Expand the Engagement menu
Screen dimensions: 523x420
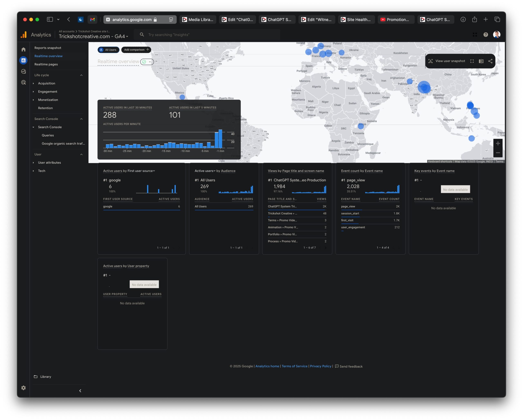point(34,92)
